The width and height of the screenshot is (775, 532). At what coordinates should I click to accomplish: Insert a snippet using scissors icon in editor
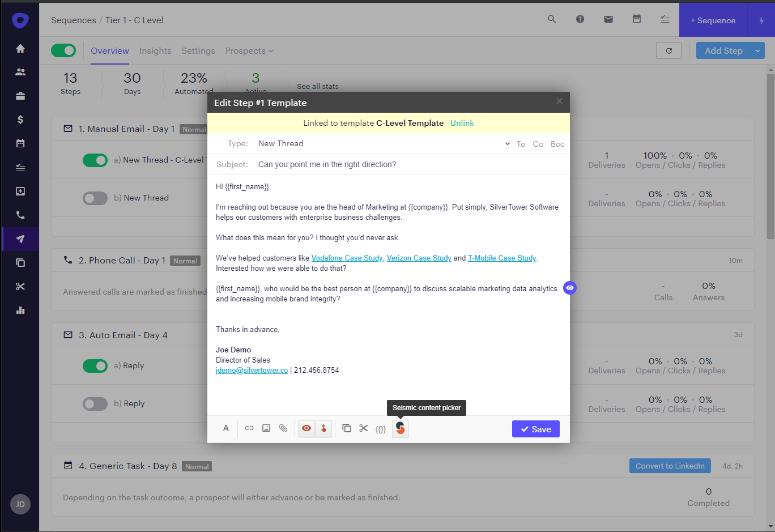tap(364, 428)
